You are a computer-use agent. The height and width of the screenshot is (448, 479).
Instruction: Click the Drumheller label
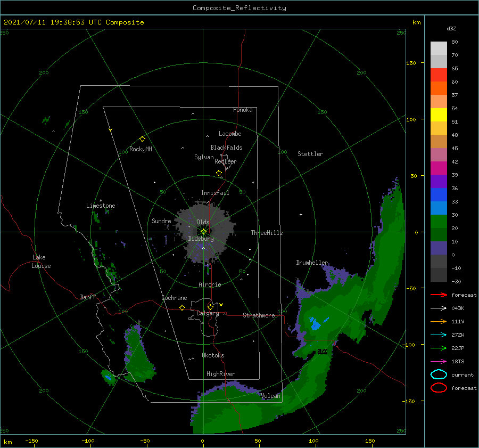coord(312,263)
